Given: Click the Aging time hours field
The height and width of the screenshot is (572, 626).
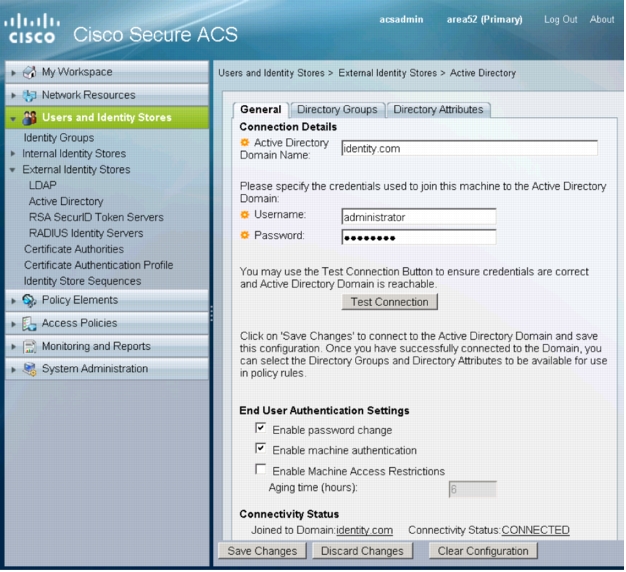Looking at the screenshot, I should 473,489.
